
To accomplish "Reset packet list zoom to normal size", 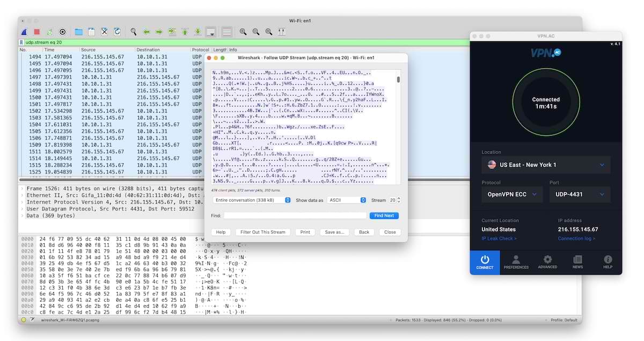I will coord(269,32).
